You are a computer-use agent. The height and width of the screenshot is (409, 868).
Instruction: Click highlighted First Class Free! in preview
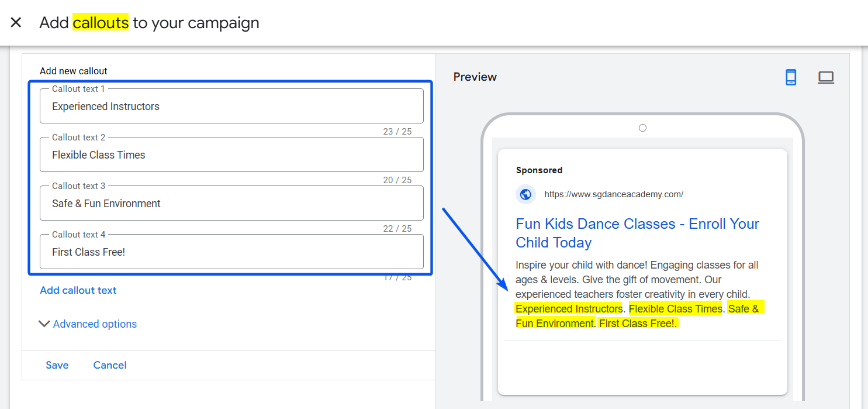tap(637, 324)
